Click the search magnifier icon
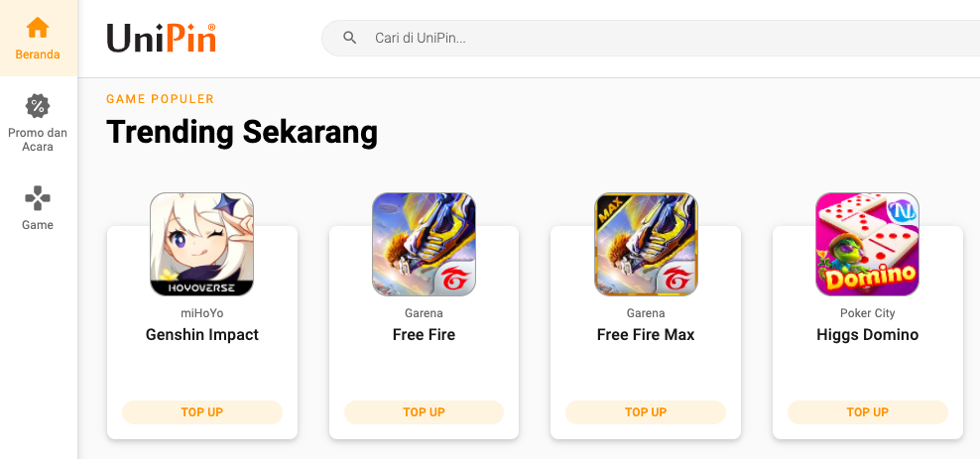The height and width of the screenshot is (459, 980). 349,38
